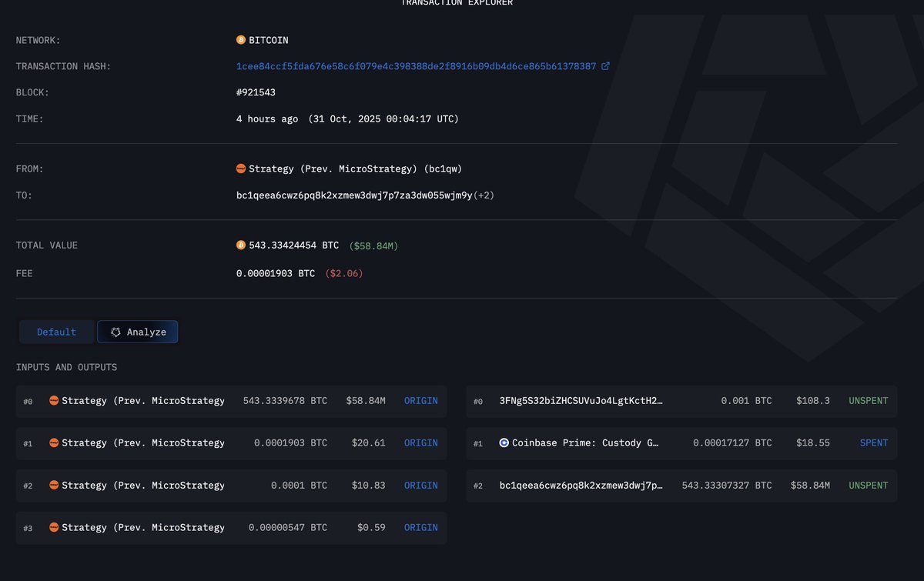Screen dimensions: 924x581
Task: Click the Strategy icon in input #0
Action: [x=54, y=401]
